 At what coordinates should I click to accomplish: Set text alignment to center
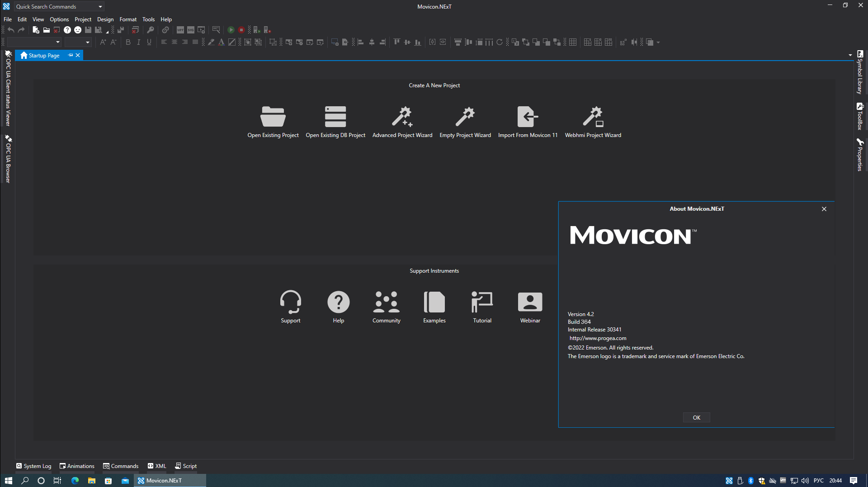pos(174,42)
